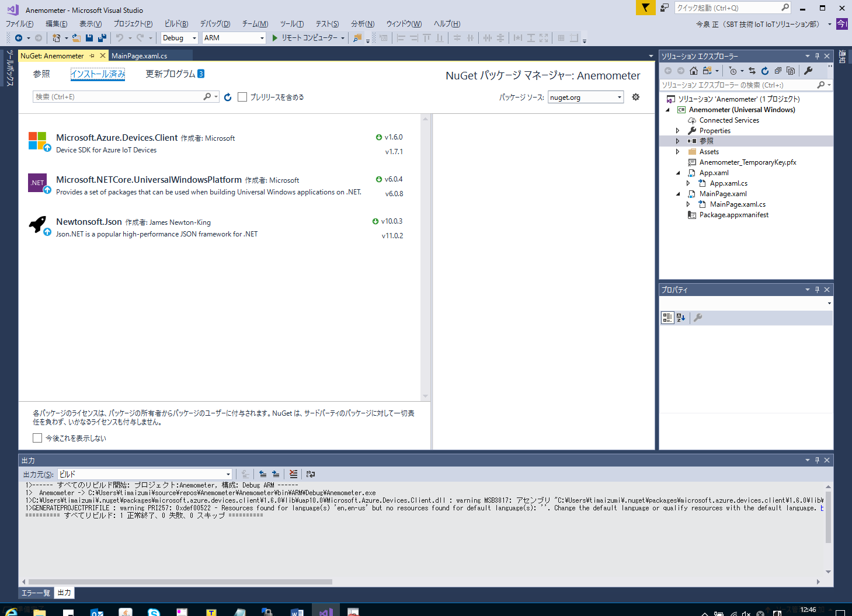The height and width of the screenshot is (616, 852).
Task: Click the Sync with Active Document icon
Action: pos(752,71)
